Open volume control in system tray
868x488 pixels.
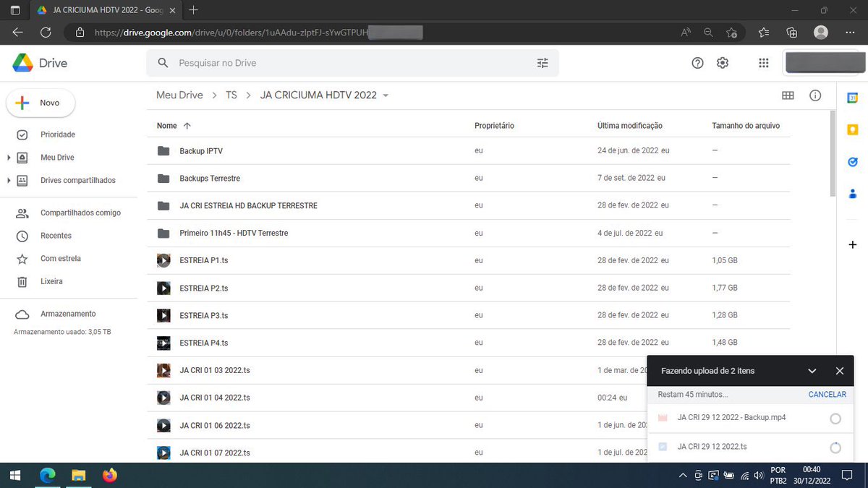758,476
